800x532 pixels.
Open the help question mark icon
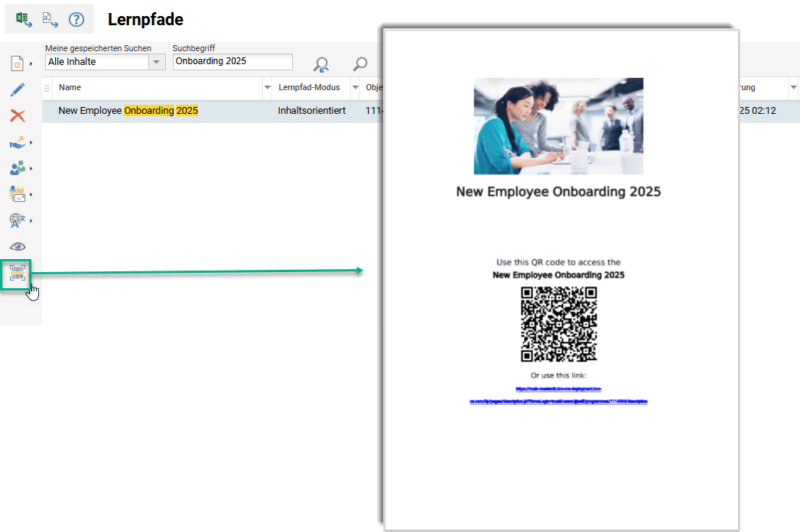pyautogui.click(x=76, y=19)
